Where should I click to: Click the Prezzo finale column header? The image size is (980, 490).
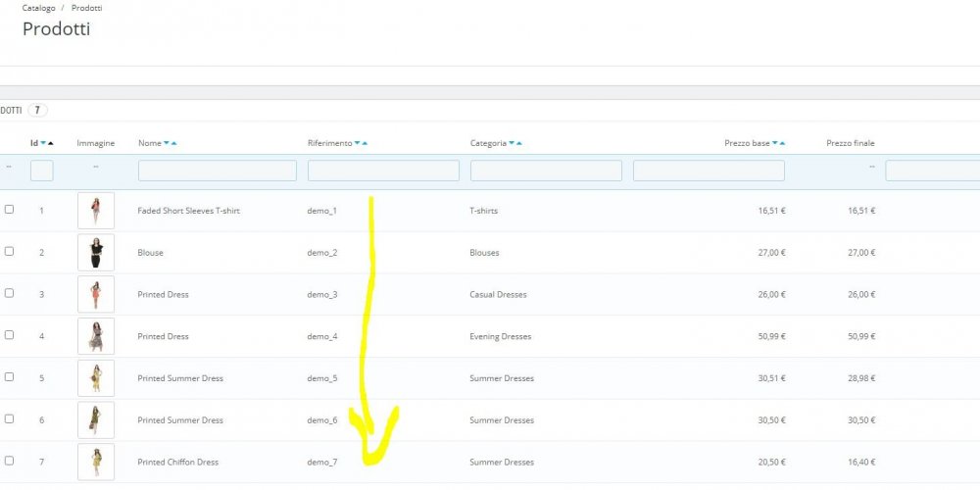pyautogui.click(x=851, y=144)
